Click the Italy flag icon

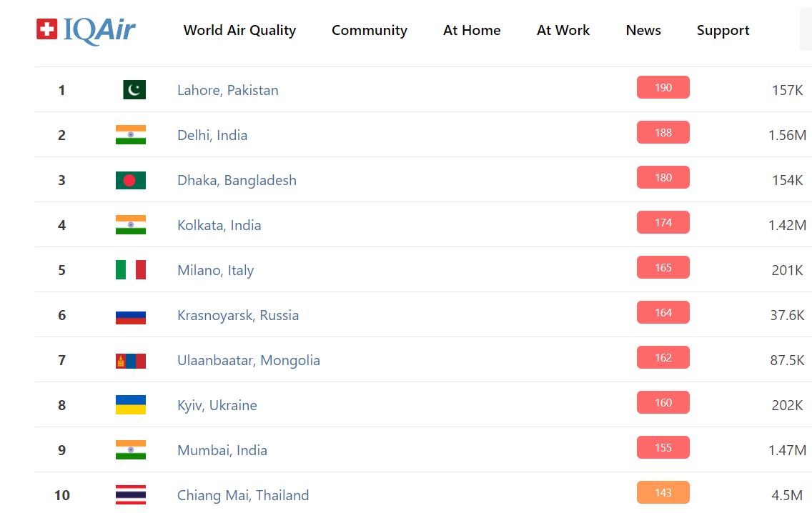coord(130,270)
